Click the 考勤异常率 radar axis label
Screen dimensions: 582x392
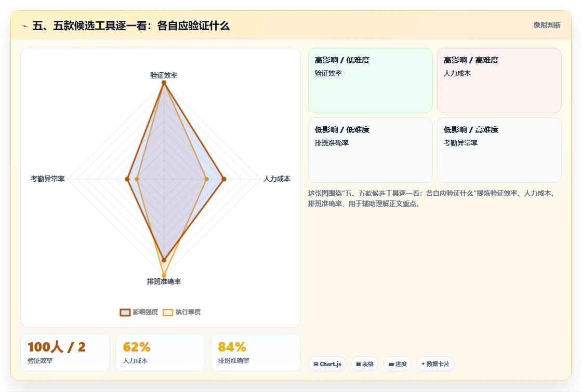tap(47, 179)
